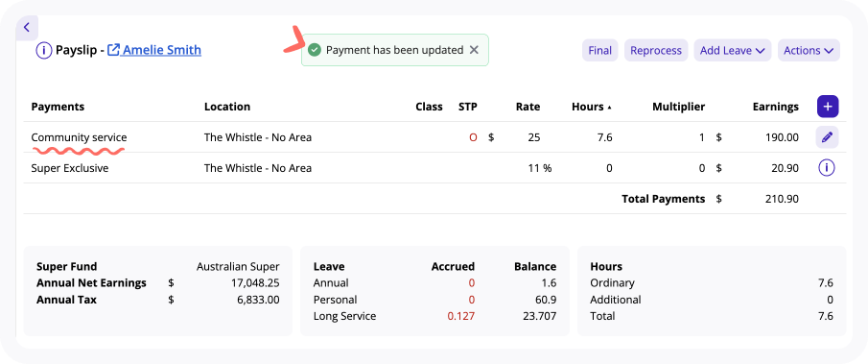Click the Reprocess button
868x364 pixels.
coord(656,50)
